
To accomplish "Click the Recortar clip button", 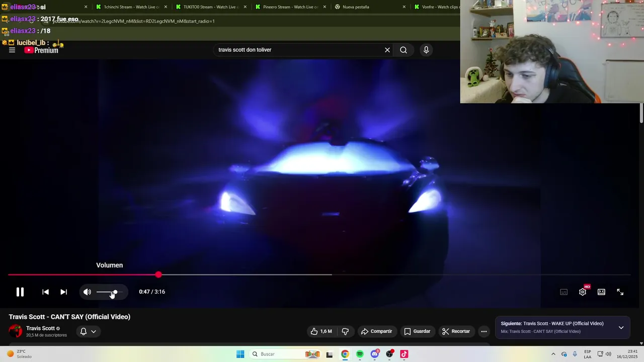I will click(x=456, y=331).
